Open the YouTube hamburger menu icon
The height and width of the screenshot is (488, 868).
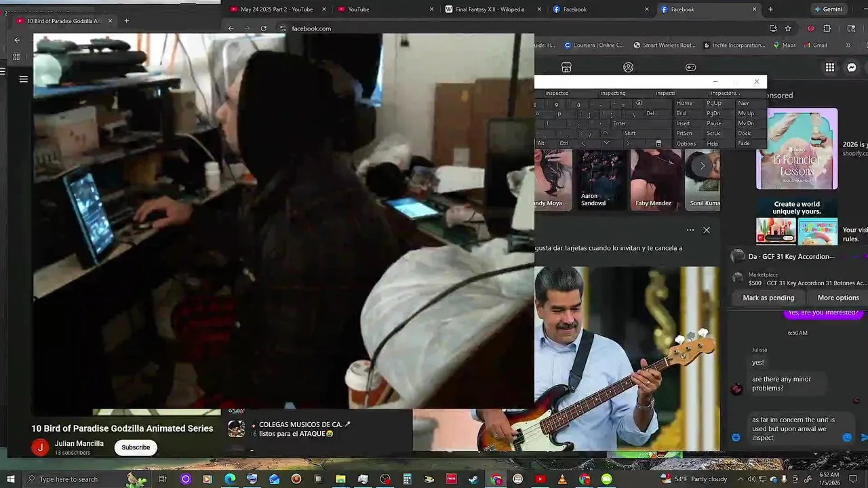coord(23,79)
